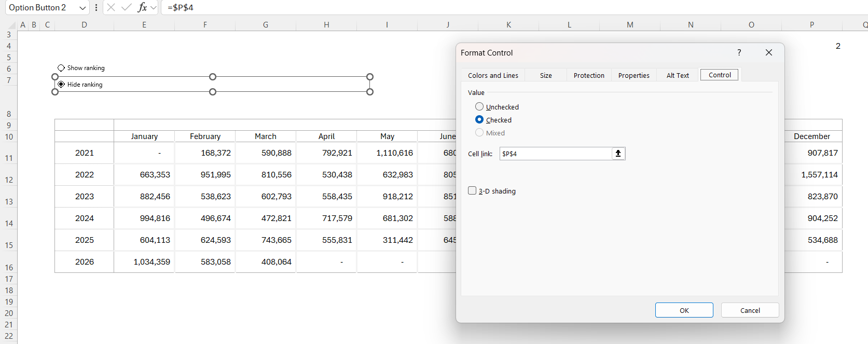This screenshot has width=868, height=344.
Task: Open the Insert Function fx icon
Action: click(142, 7)
